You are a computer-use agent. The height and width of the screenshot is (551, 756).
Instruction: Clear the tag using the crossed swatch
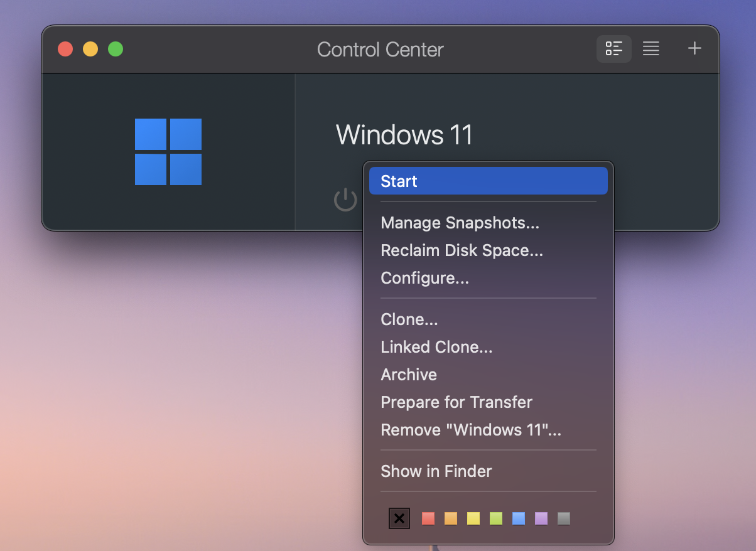tap(399, 518)
